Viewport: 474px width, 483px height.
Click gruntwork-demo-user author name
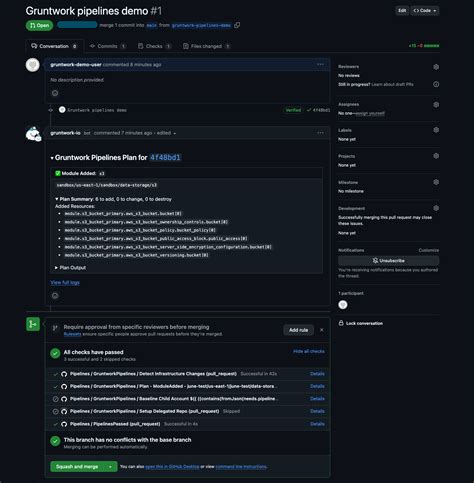click(76, 65)
